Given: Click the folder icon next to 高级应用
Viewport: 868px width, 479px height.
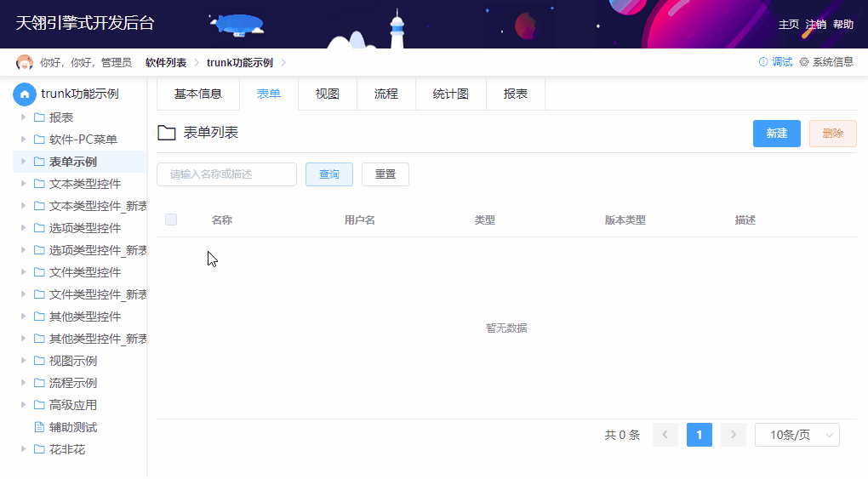Looking at the screenshot, I should pyautogui.click(x=39, y=405).
